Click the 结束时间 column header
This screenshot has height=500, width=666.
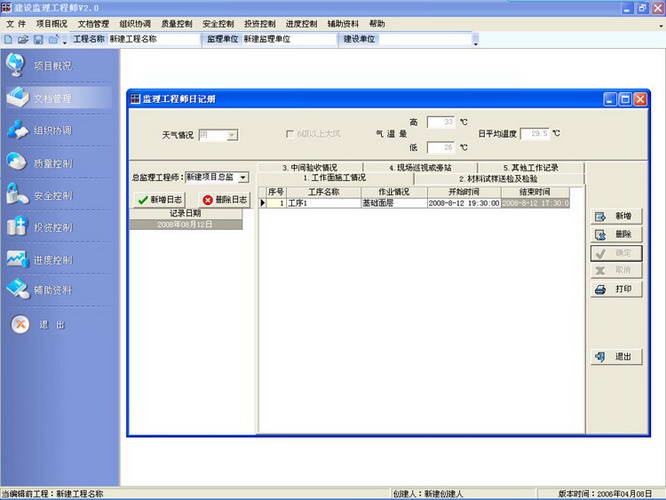tap(535, 192)
